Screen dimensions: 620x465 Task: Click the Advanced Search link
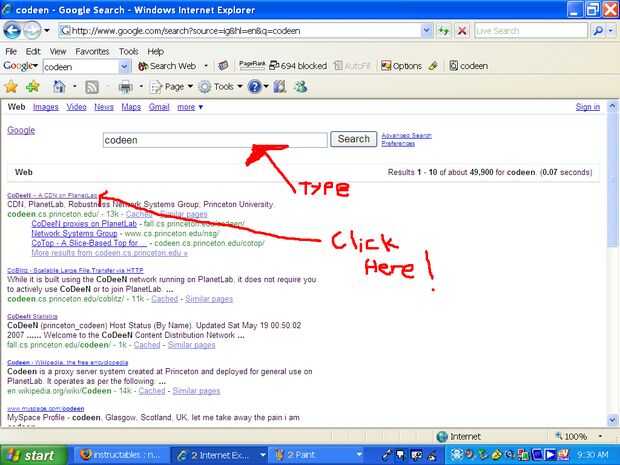pos(406,136)
